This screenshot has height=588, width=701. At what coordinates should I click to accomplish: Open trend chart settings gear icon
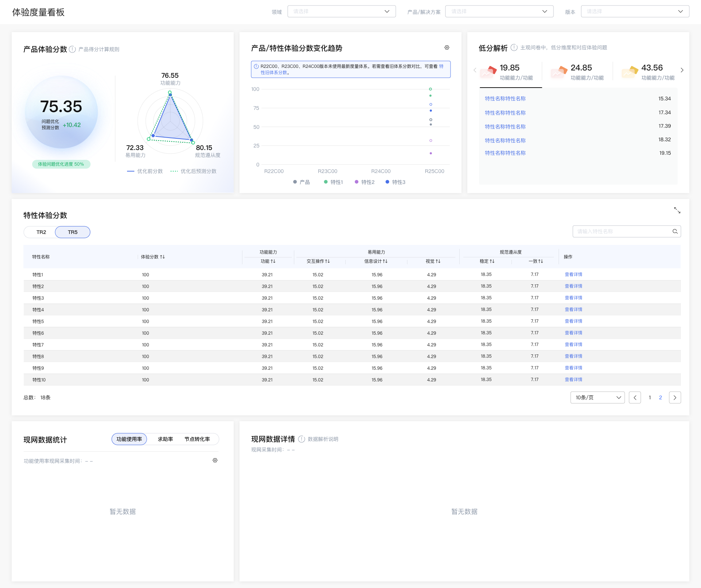(x=447, y=47)
